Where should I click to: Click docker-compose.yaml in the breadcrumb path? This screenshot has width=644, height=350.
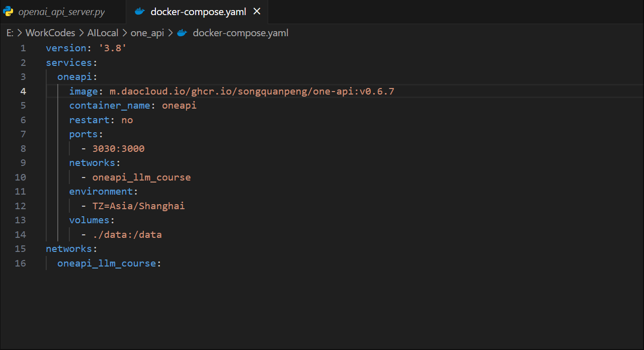(x=240, y=33)
